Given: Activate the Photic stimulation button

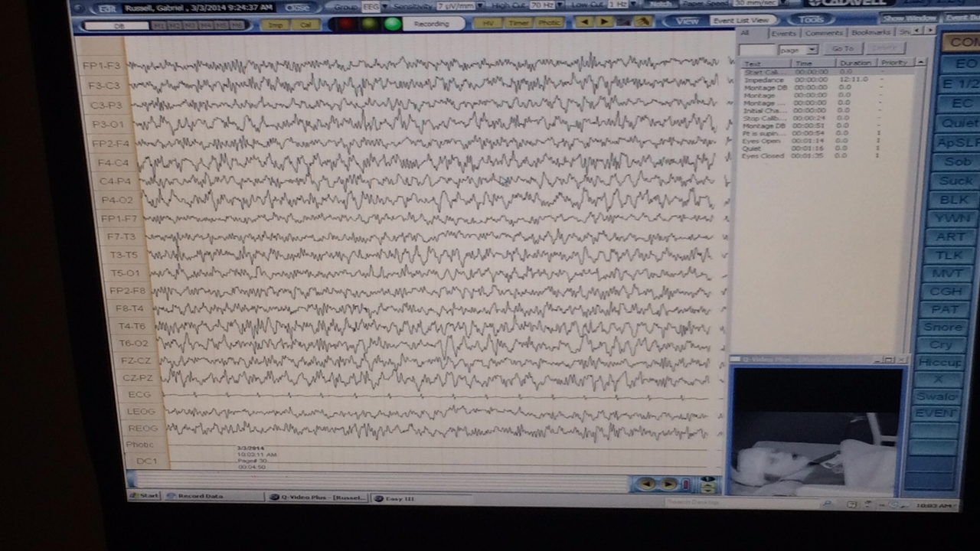Looking at the screenshot, I should (549, 23).
